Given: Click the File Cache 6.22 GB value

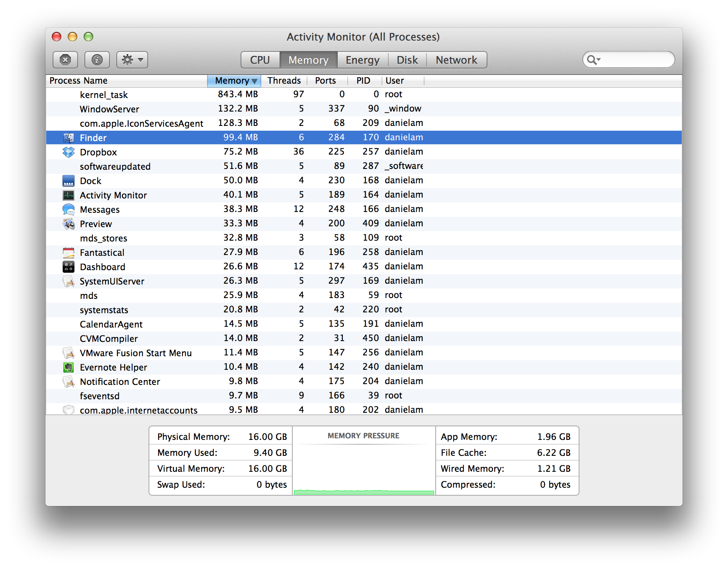Looking at the screenshot, I should point(554,453).
